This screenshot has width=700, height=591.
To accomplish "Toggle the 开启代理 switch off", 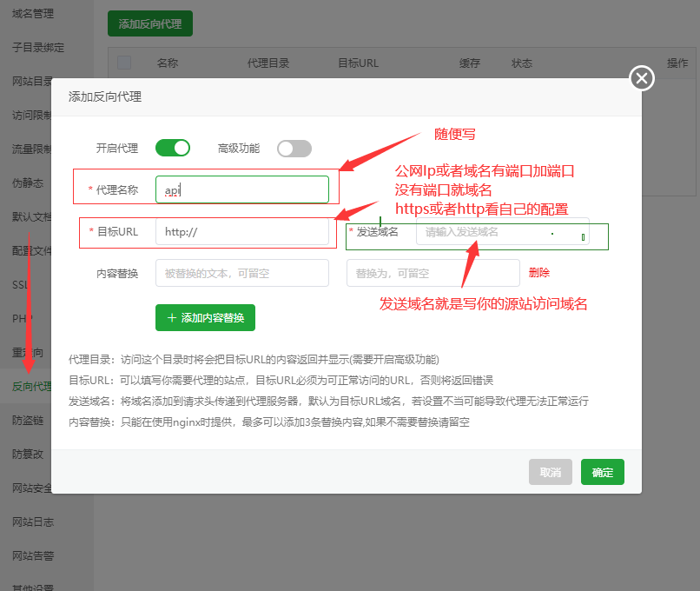I will click(172, 148).
